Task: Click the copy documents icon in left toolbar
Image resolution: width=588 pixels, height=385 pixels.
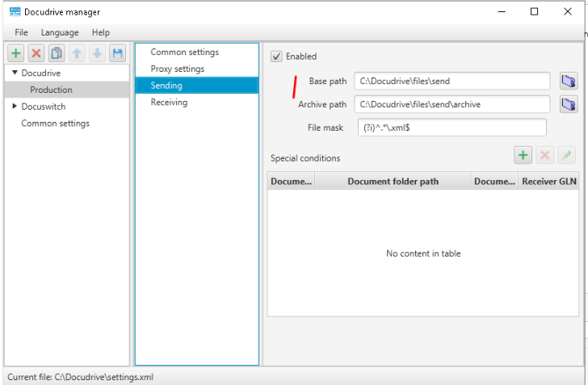Action: point(57,53)
